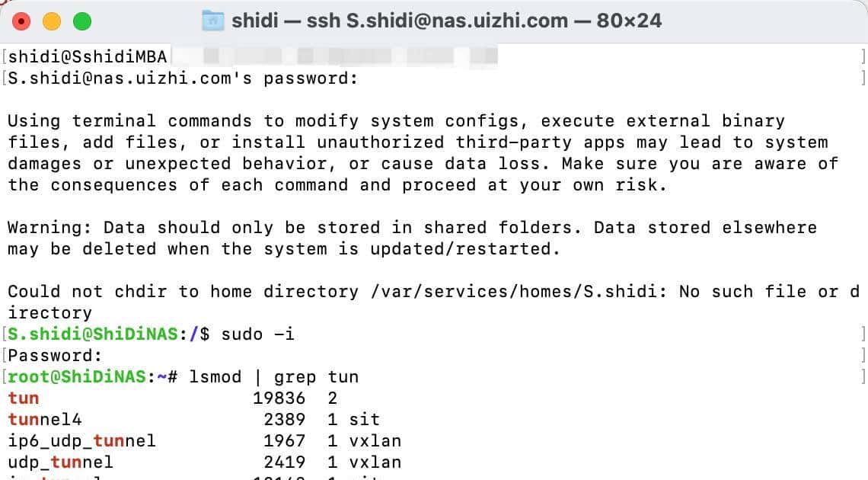Click the 'lsmod | grep tun' command
868x480 pixels.
coord(273,377)
